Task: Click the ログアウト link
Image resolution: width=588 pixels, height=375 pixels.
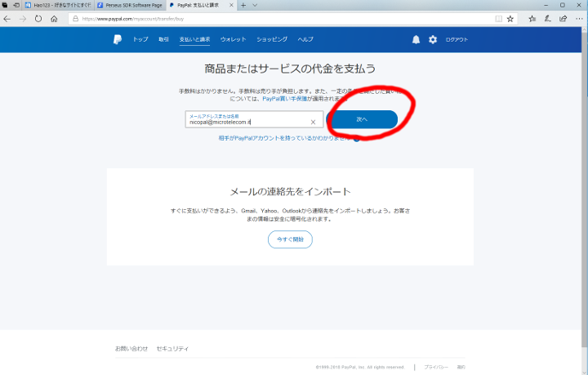Action: point(457,40)
